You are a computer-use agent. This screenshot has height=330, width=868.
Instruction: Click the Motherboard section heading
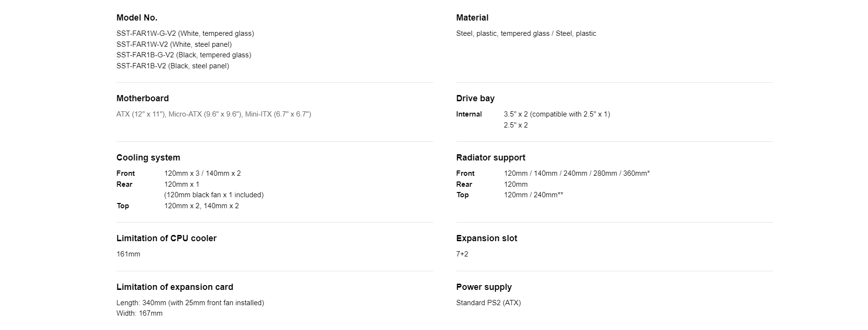click(x=143, y=98)
